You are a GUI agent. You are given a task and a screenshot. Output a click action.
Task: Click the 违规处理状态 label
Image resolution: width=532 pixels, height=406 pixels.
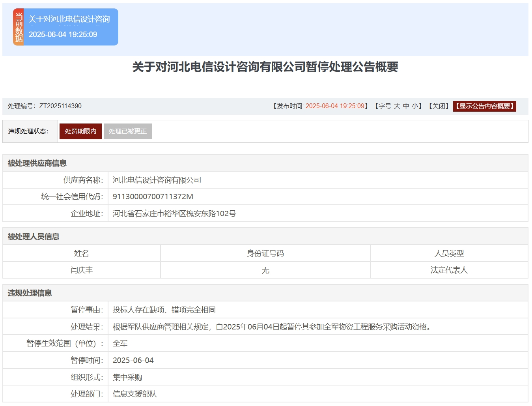(x=28, y=131)
